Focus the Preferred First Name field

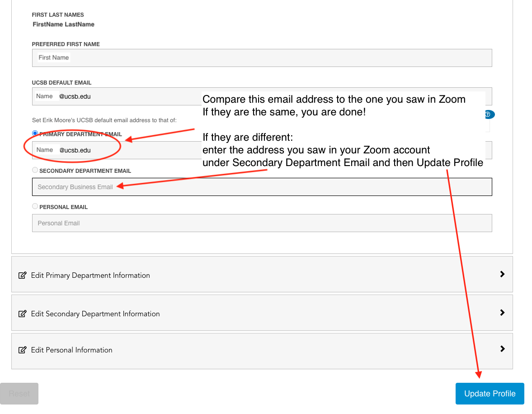(x=262, y=58)
